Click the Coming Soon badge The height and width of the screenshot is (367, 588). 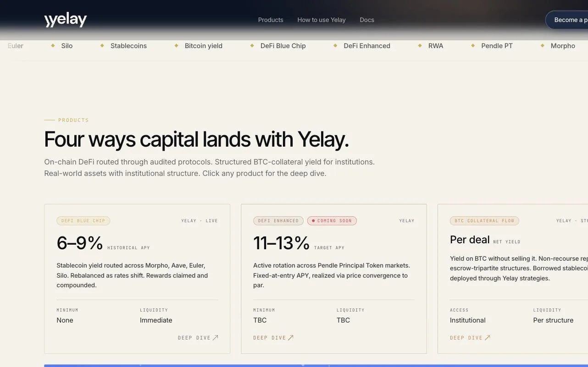(x=332, y=221)
